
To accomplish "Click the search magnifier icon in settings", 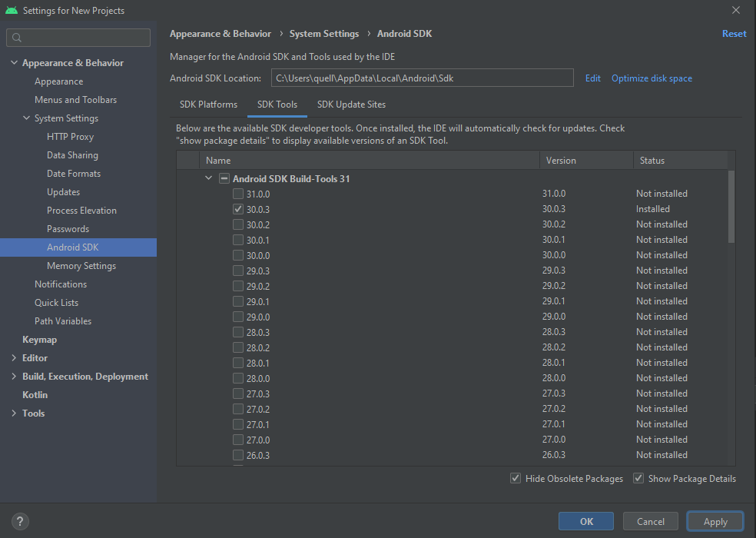I will click(x=17, y=38).
